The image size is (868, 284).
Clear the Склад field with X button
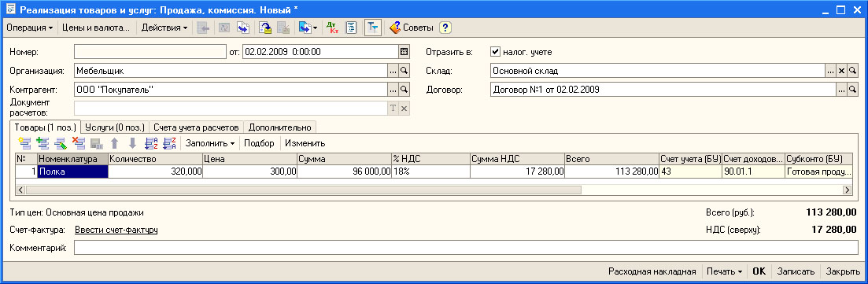click(x=841, y=71)
